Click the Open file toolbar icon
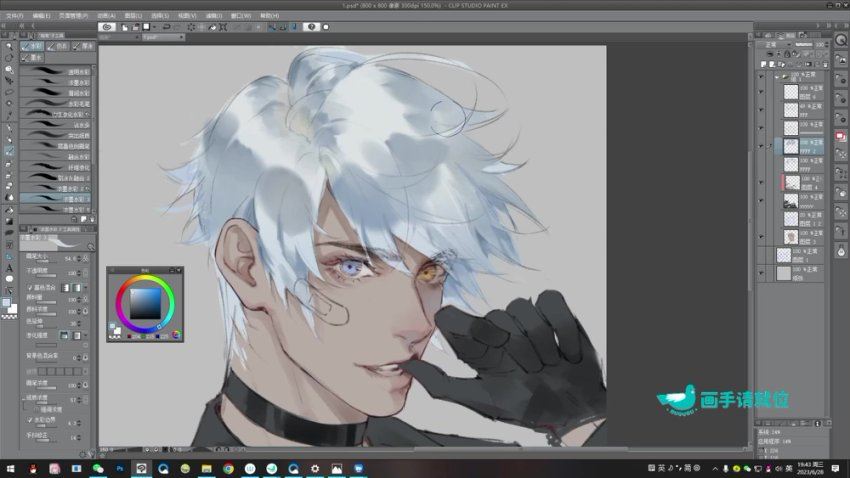The image size is (850, 478). click(x=136, y=27)
